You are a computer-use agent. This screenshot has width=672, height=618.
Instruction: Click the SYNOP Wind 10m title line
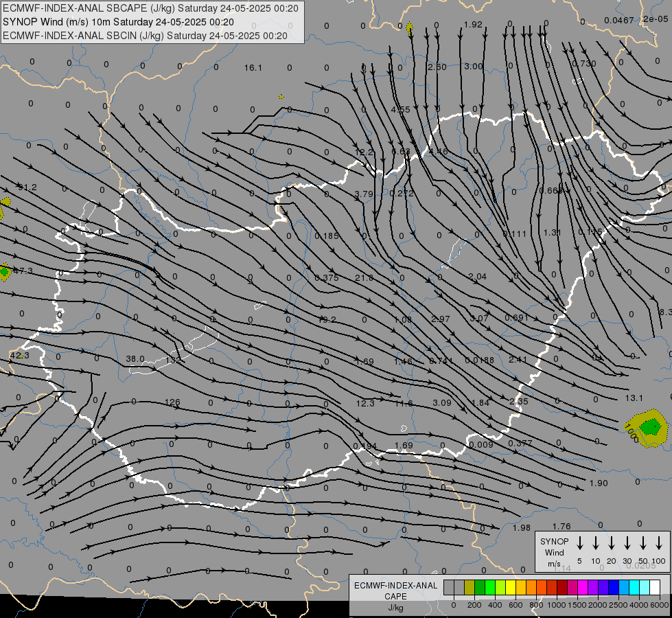pyautogui.click(x=118, y=22)
